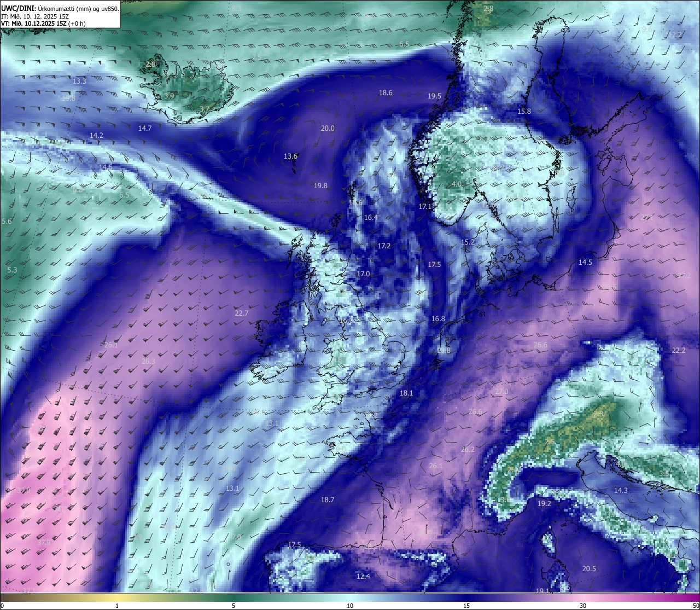The height and width of the screenshot is (610, 700).
Task: Click the 13.3 value label
Action: [79, 81]
